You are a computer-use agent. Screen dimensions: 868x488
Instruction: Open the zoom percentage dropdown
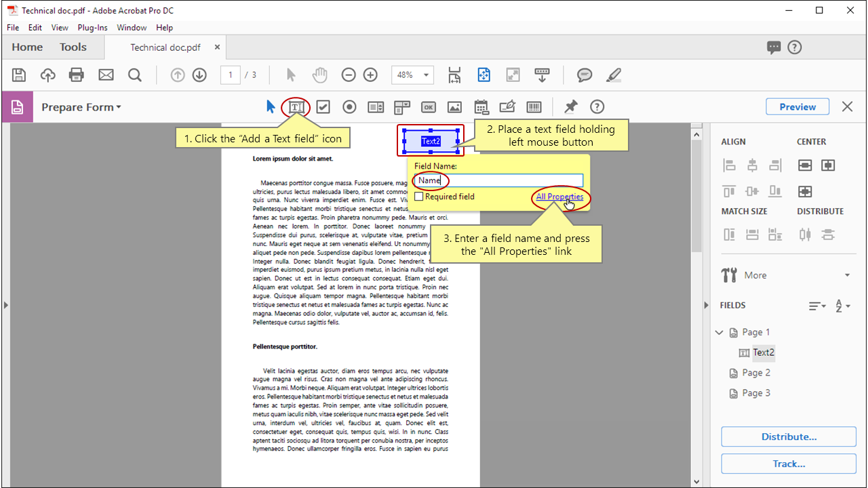point(426,75)
